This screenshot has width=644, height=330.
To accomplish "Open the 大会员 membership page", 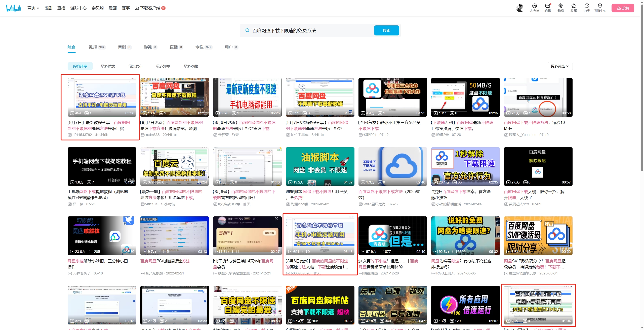I will (x=534, y=8).
